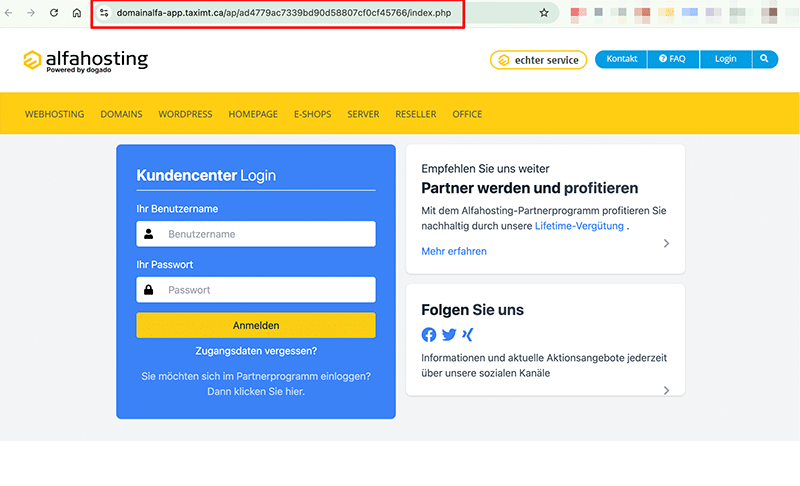This screenshot has width=800, height=486.
Task: Click the address bar URL text
Action: 284,13
